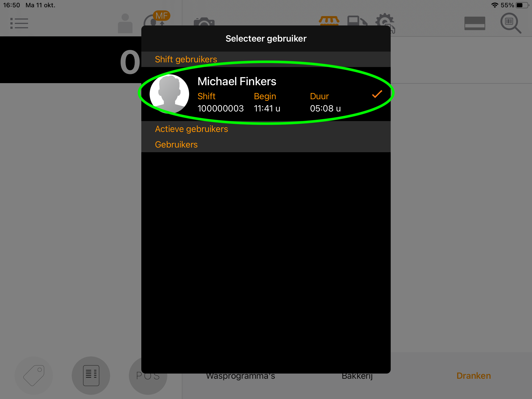Open the camera icon

click(x=204, y=22)
